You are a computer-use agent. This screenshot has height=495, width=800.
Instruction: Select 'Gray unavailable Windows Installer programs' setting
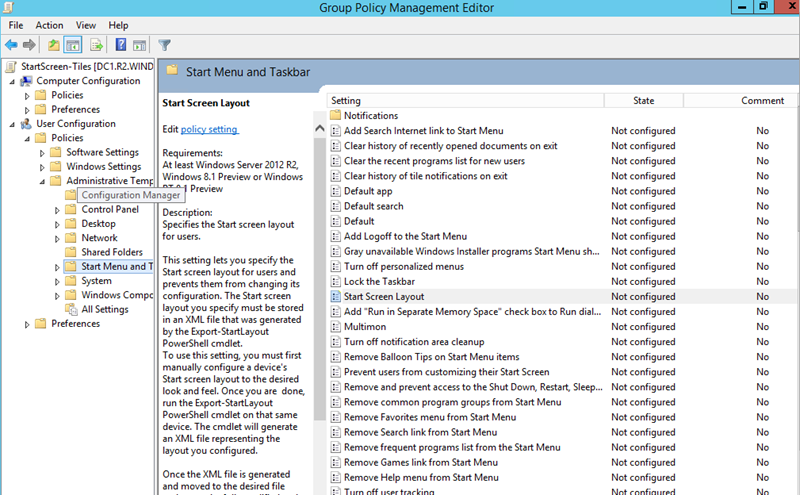point(471,252)
